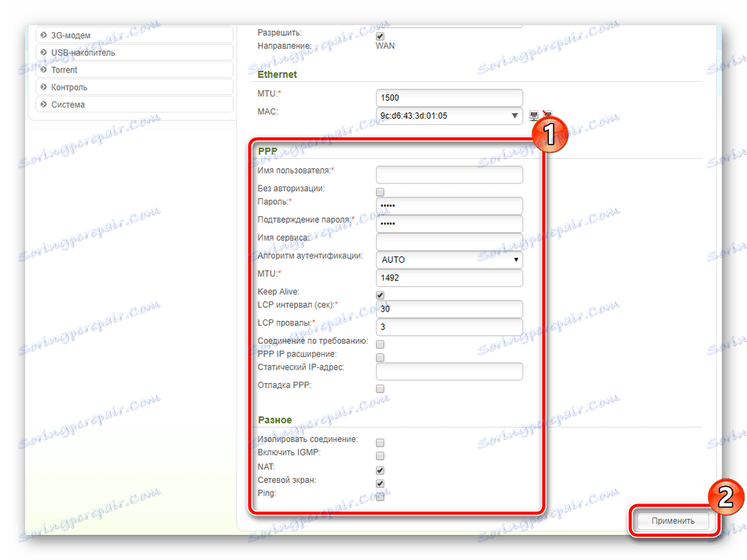Viewport: 747px width, 560px height.
Task: Toggle the Разрешить checkbox
Action: click(x=380, y=36)
